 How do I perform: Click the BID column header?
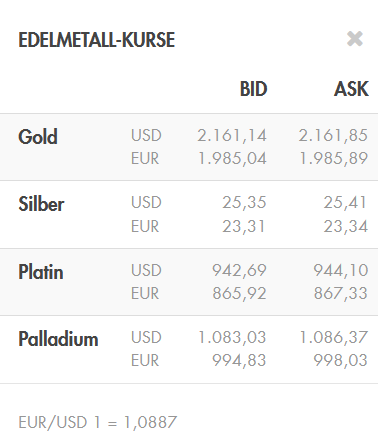coord(254,89)
